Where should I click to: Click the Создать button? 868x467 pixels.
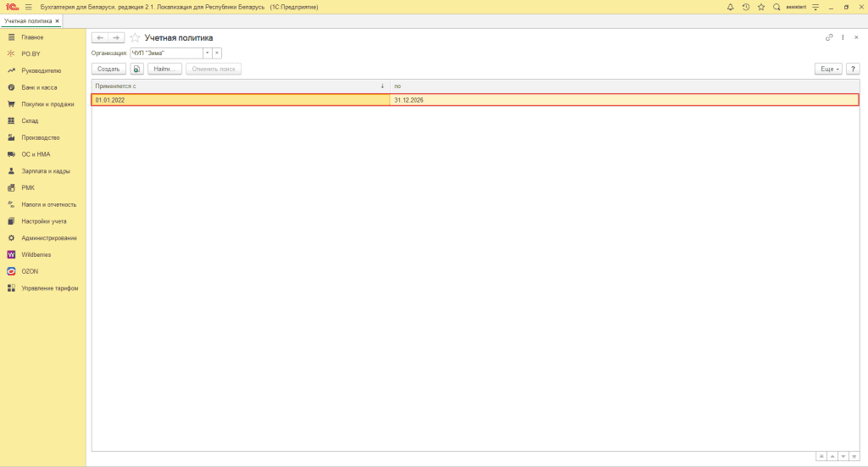pyautogui.click(x=108, y=69)
